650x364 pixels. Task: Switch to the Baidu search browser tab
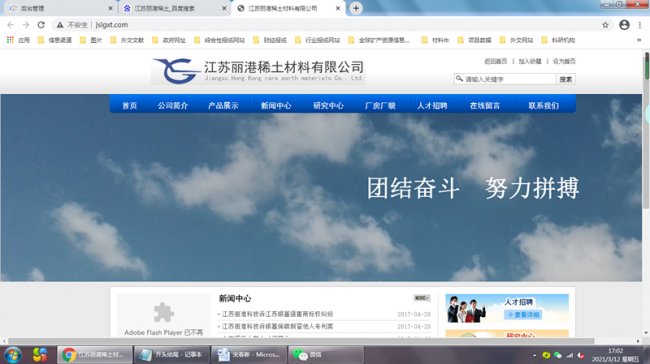click(x=174, y=8)
